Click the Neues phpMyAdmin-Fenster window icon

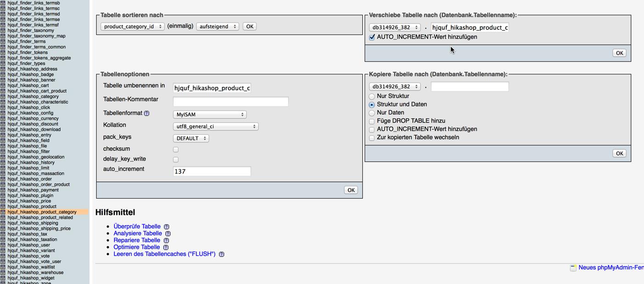pos(573,268)
